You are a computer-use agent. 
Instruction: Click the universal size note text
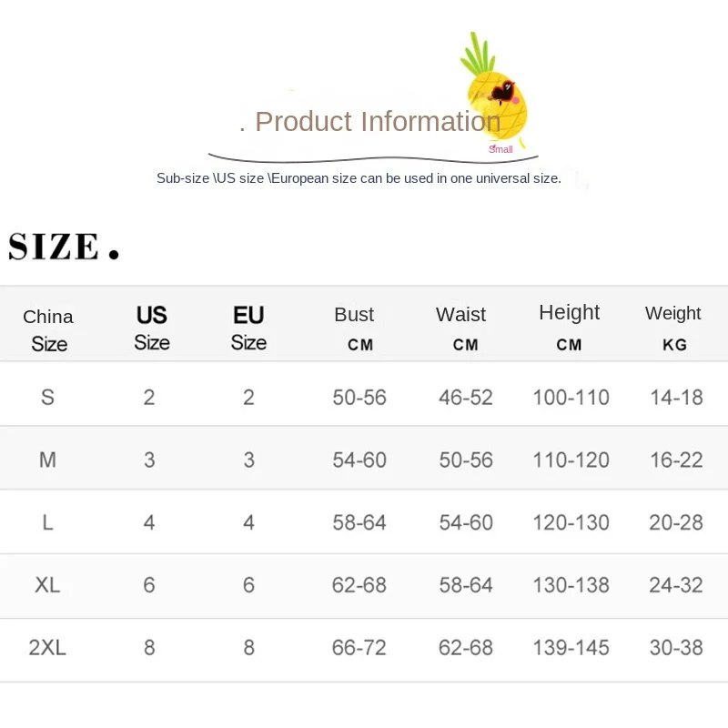coord(359,178)
